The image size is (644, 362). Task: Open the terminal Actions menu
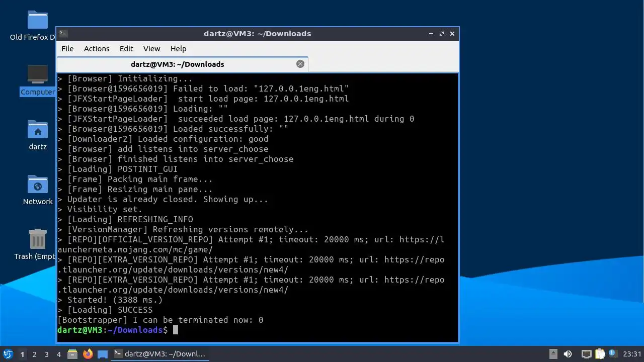(97, 49)
